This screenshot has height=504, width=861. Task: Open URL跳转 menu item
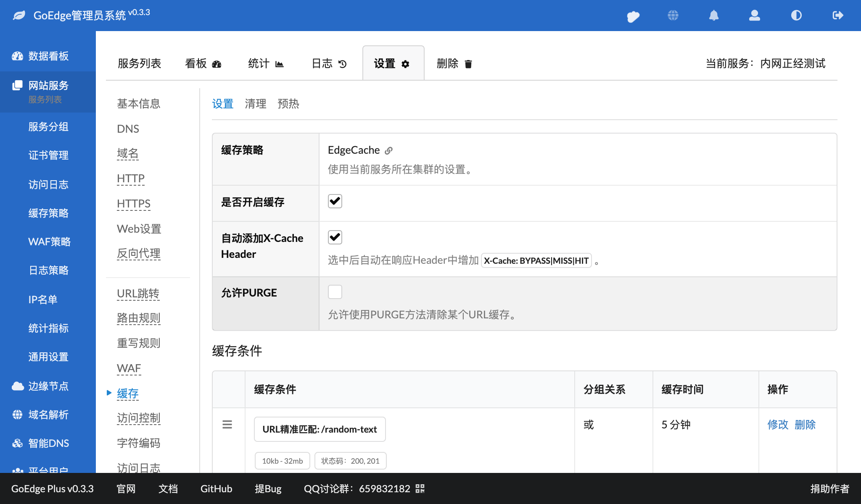pos(138,294)
